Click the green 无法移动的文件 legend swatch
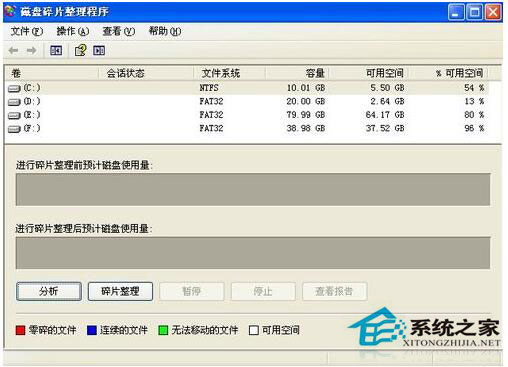The image size is (508, 367). click(x=163, y=330)
